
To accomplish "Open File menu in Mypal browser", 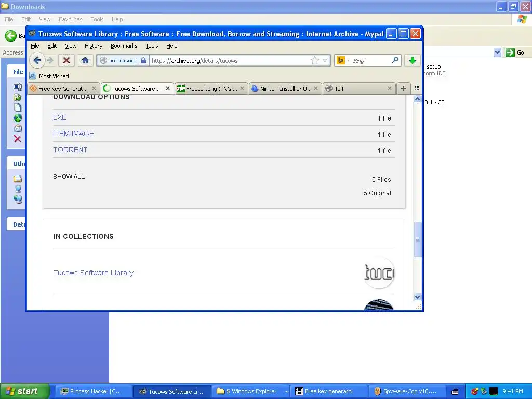I will click(x=35, y=46).
